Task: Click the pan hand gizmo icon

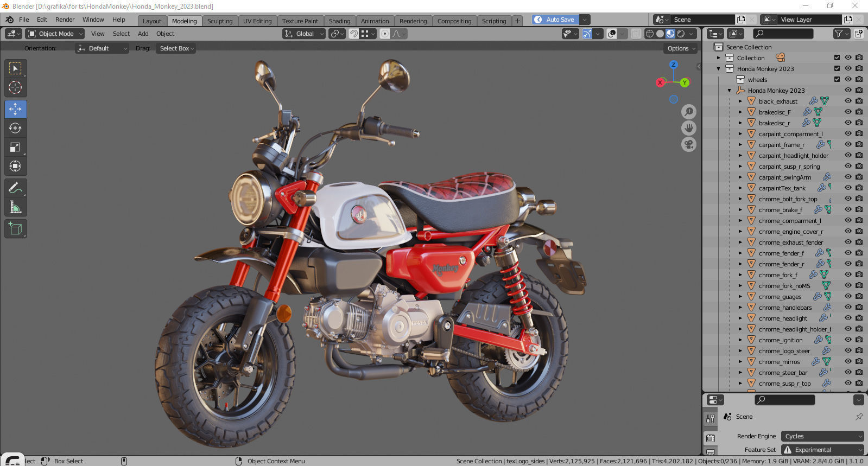Action: click(x=689, y=128)
